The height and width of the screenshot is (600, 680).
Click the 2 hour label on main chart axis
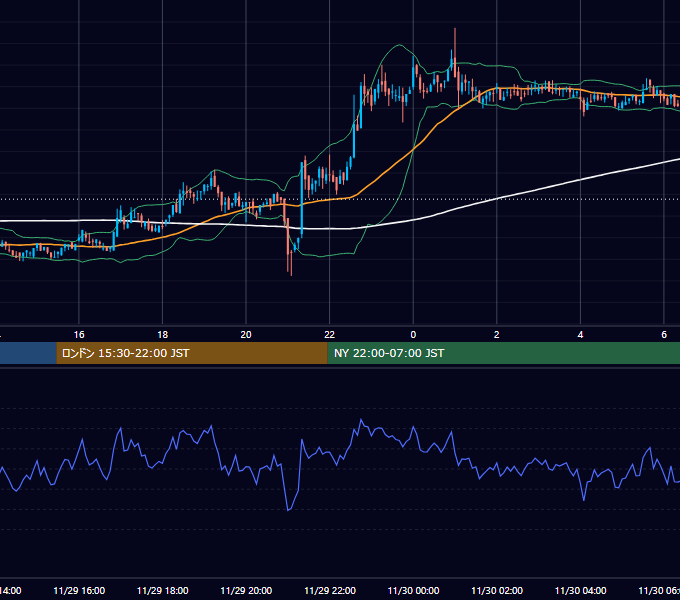497,335
